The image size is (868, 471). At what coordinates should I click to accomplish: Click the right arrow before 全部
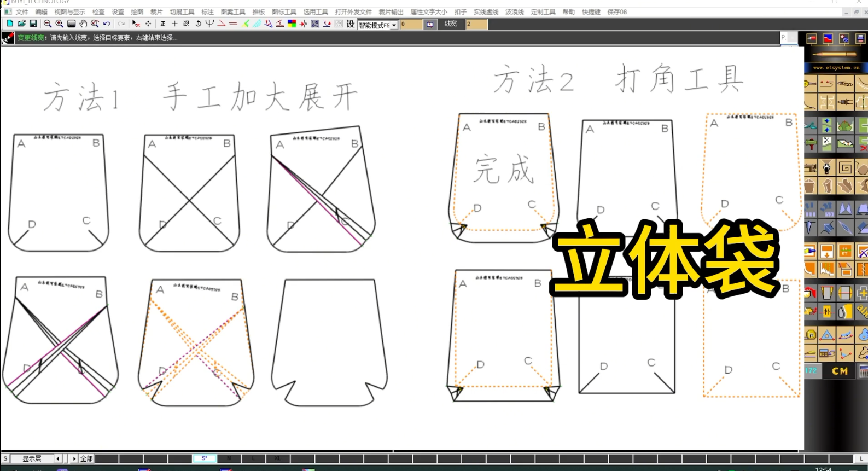click(x=74, y=458)
